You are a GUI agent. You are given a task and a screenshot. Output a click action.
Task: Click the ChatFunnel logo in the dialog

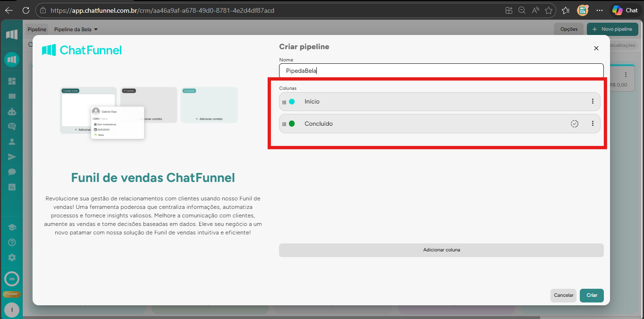click(x=82, y=50)
